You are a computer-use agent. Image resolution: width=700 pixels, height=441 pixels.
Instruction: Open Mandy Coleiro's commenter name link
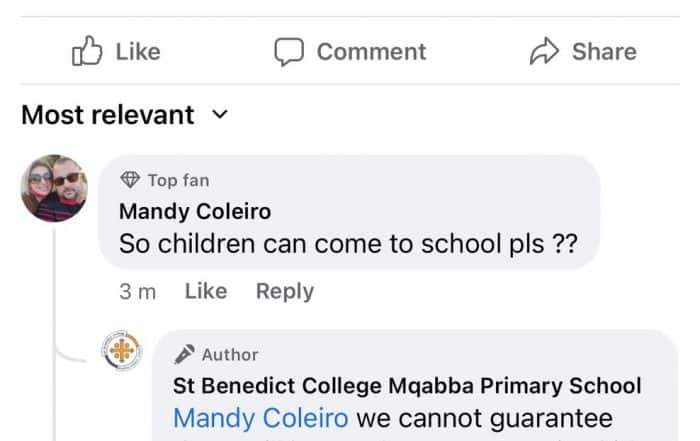[195, 211]
